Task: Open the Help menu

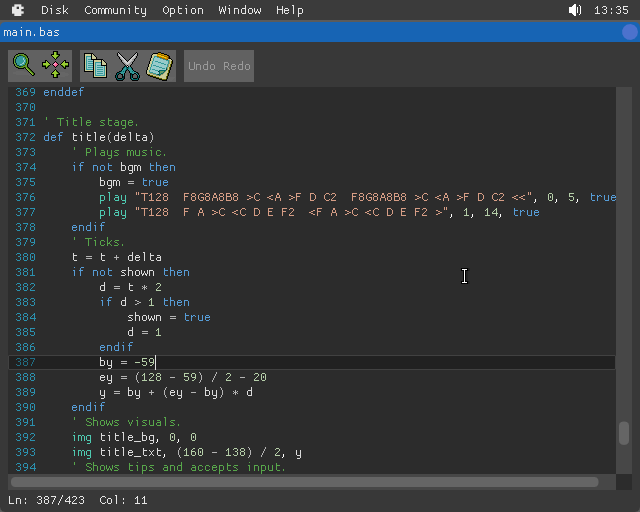Action: 290,10
